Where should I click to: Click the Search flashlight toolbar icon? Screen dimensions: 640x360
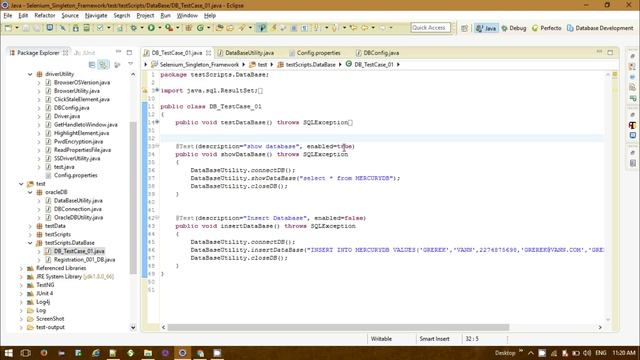[242, 28]
